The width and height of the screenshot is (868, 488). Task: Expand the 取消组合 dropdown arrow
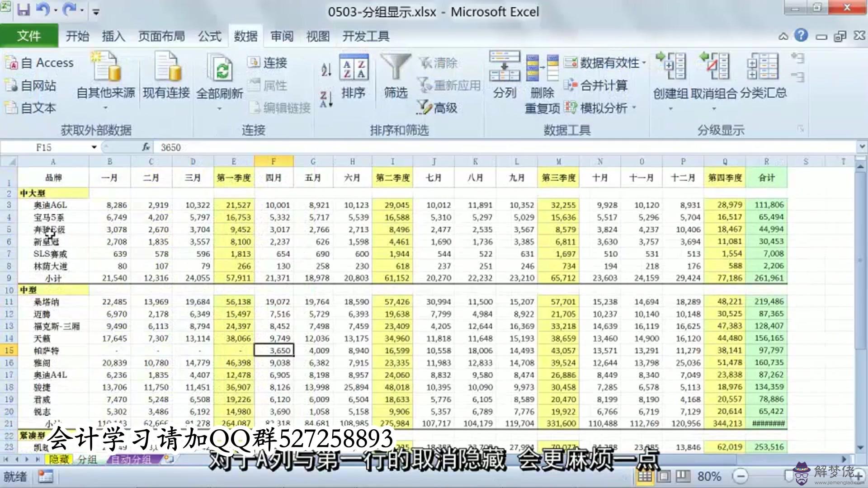pyautogui.click(x=714, y=108)
